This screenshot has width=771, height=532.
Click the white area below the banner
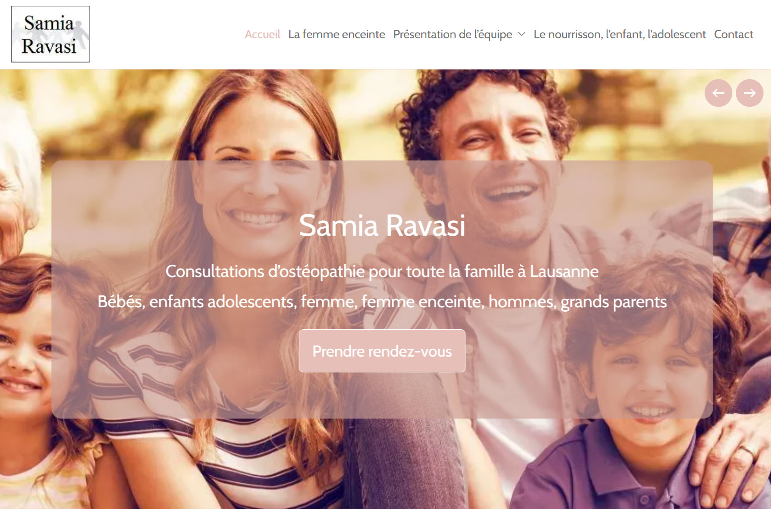385,521
